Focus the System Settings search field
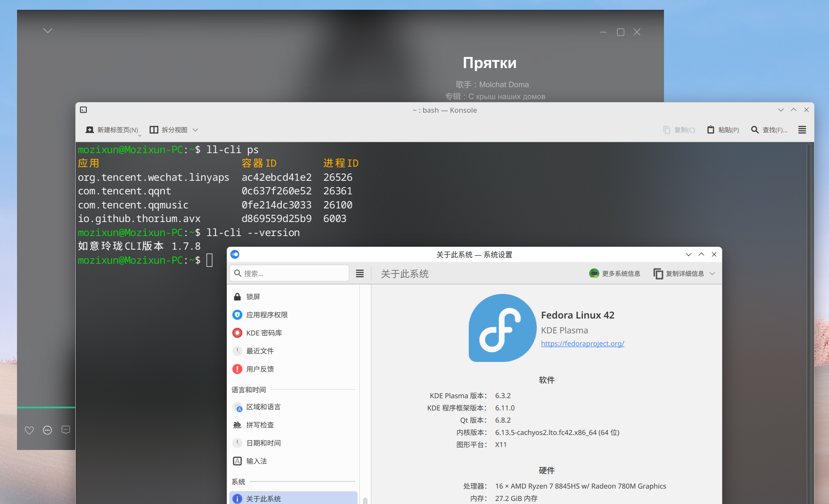Screen dimensions: 829x504 coord(289,273)
